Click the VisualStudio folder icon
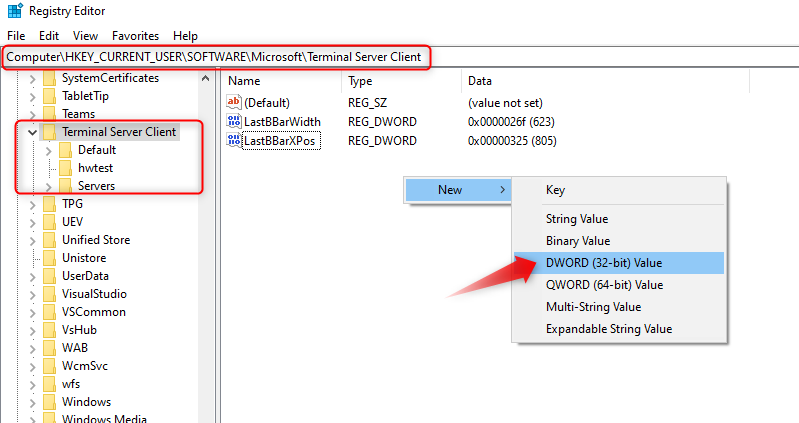 (x=49, y=294)
